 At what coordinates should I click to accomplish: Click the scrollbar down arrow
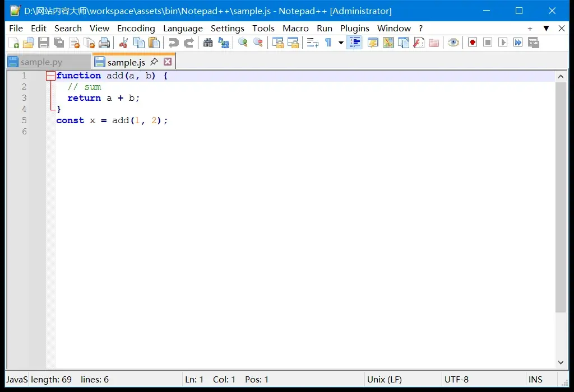(561, 362)
